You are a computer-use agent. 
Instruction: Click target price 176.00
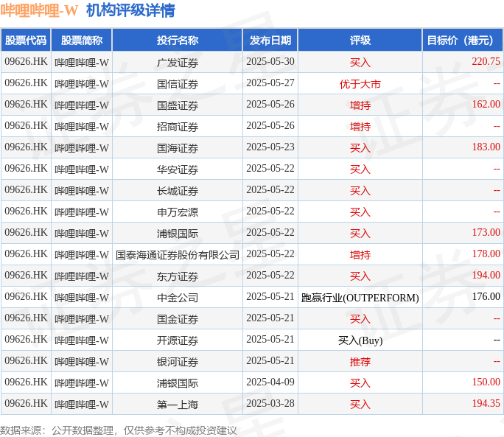point(486,297)
